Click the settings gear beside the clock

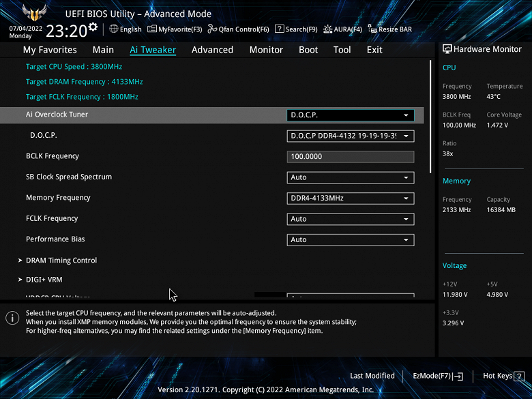point(93,27)
